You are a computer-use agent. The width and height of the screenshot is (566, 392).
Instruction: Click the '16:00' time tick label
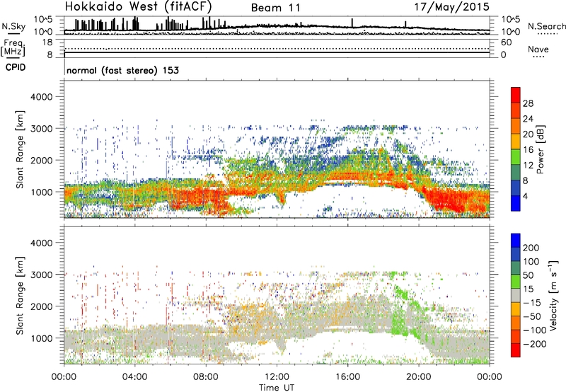click(347, 377)
